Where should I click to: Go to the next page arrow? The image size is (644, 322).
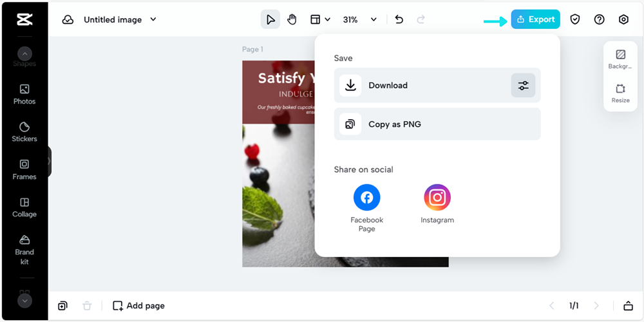click(596, 305)
